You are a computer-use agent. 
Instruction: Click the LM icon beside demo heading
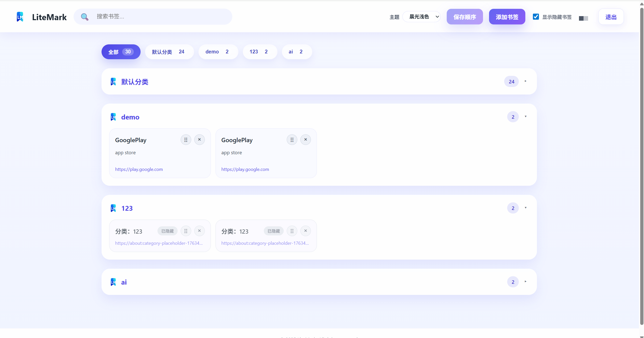(113, 117)
